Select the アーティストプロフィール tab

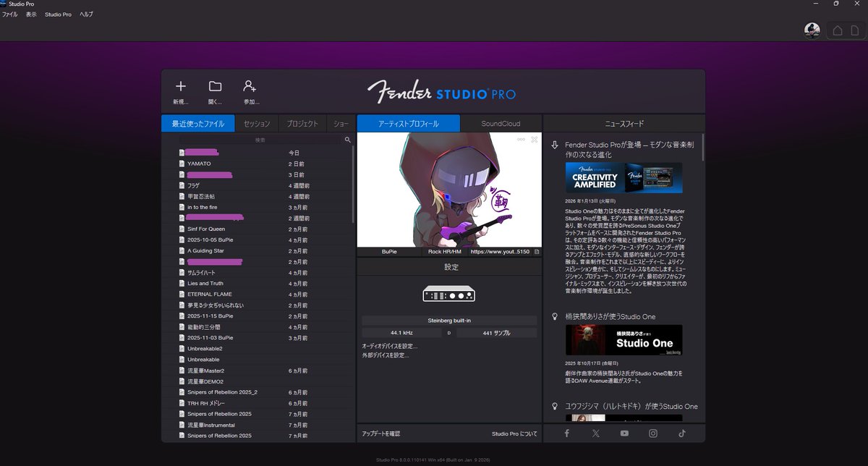(x=409, y=124)
